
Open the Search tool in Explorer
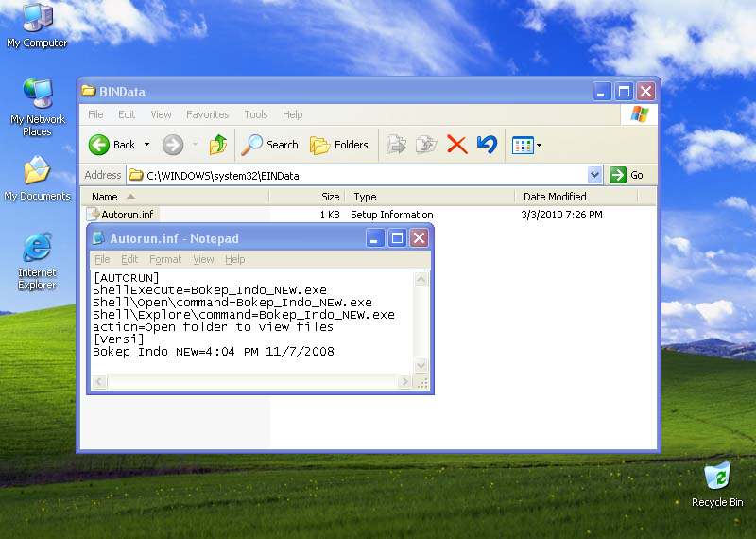(x=270, y=145)
